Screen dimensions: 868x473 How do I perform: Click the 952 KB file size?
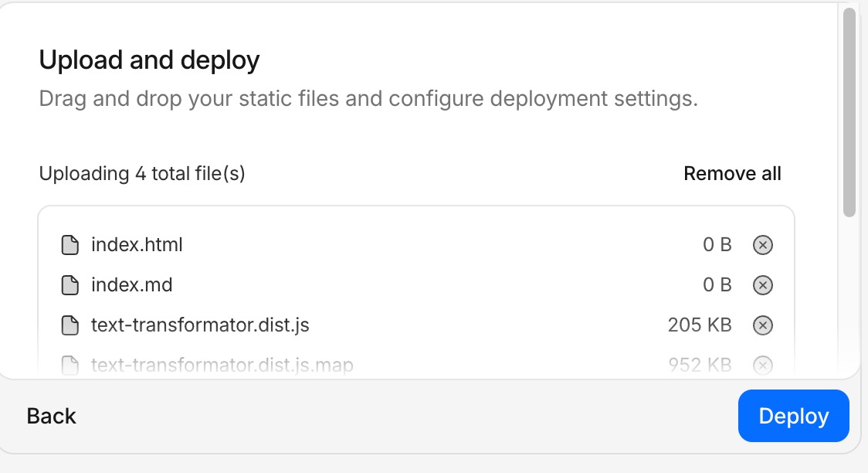point(700,365)
